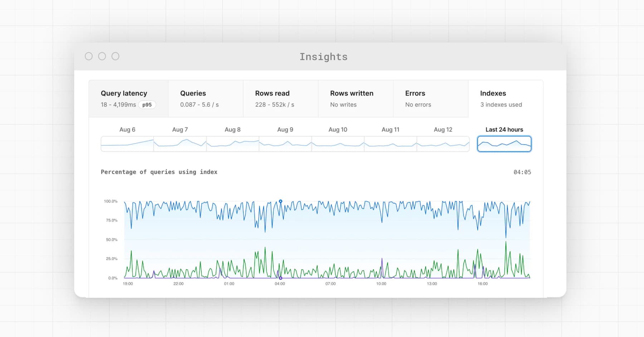Screen dimensions: 644x337
Task: Click the '07:00' x-axis label
Action: pyautogui.click(x=331, y=284)
